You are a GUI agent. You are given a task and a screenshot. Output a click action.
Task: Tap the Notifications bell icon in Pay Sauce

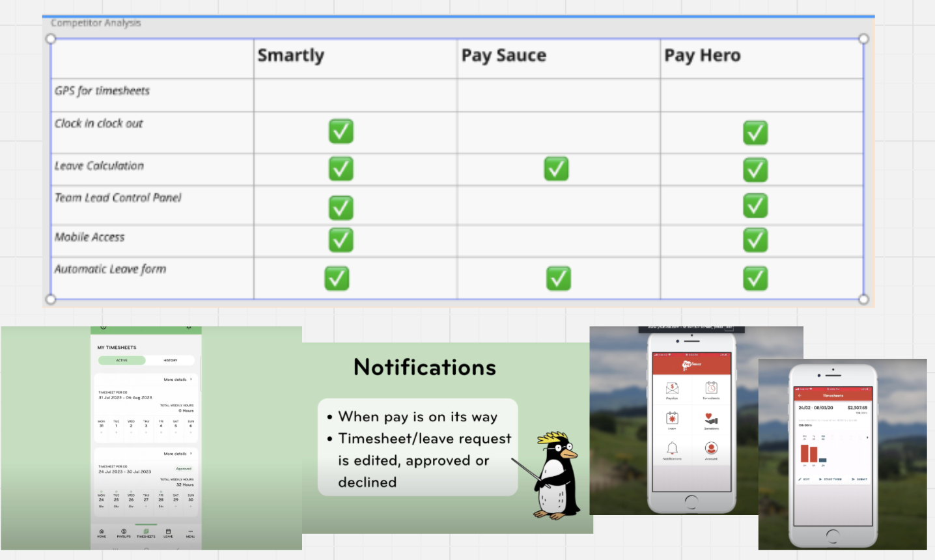pyautogui.click(x=672, y=449)
